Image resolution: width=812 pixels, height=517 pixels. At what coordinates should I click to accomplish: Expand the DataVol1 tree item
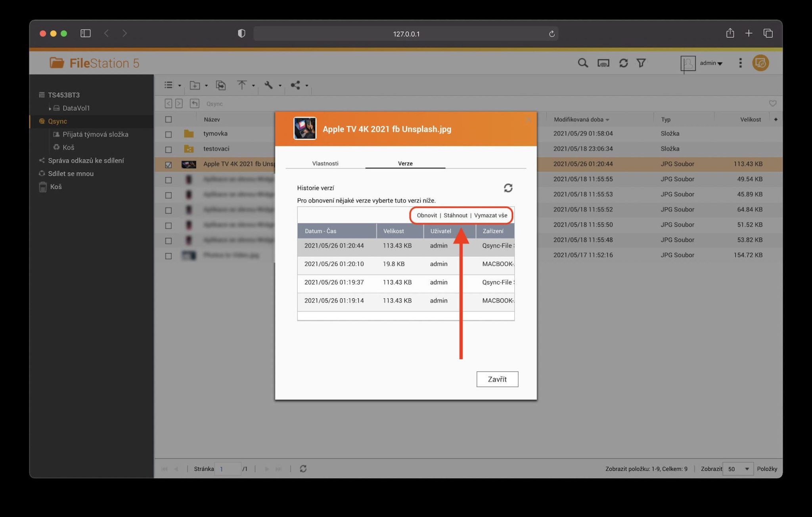(51, 108)
